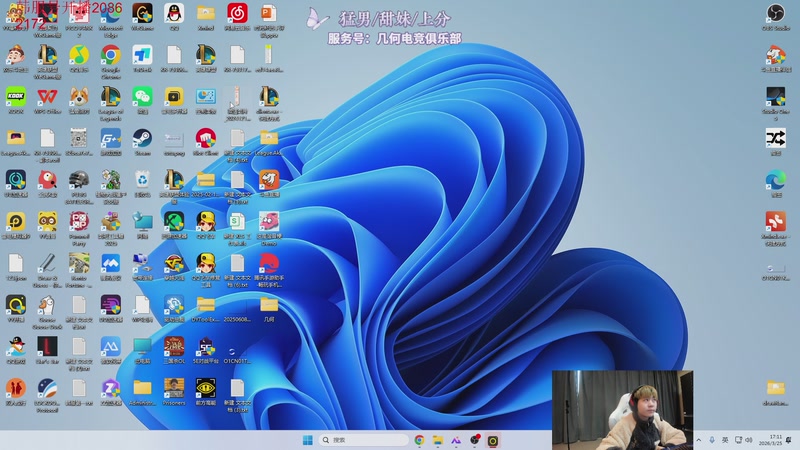
Task: Open the QQ penguin desktop icon
Action: tap(174, 13)
